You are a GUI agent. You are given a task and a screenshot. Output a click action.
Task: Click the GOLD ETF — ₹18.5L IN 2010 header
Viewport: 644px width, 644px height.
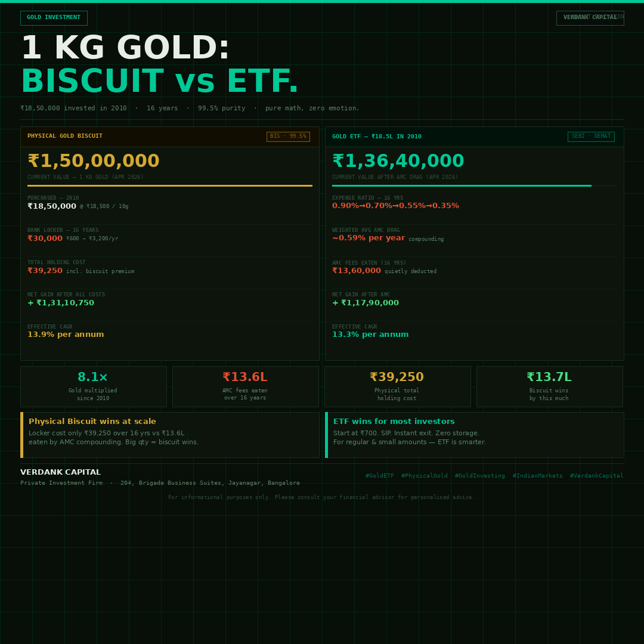click(475, 137)
